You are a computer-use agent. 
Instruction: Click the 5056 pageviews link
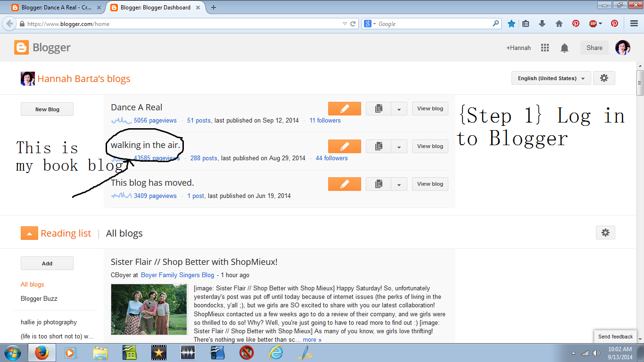point(155,120)
